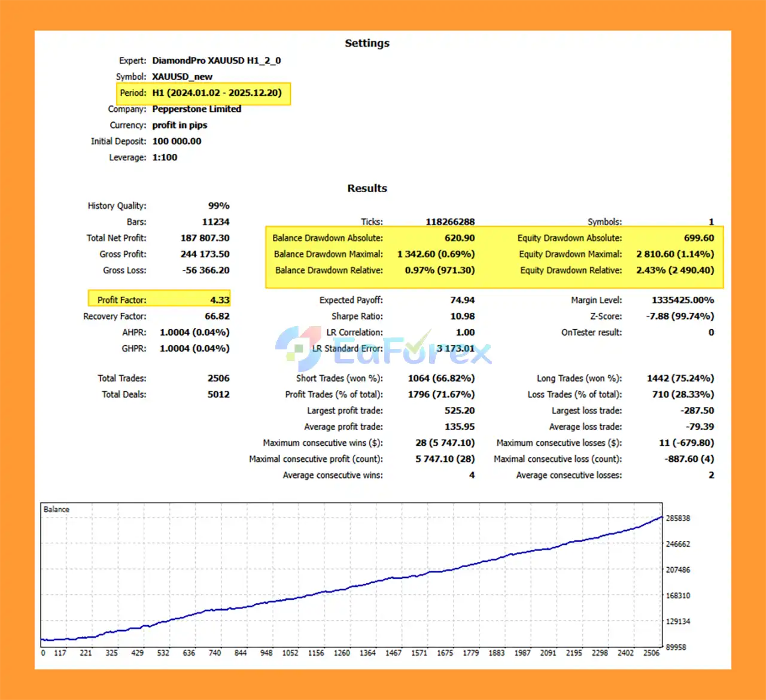Viewport: 766px width, 700px height.
Task: Click the highlighted Profit Factor value 4.33
Action: point(220,300)
